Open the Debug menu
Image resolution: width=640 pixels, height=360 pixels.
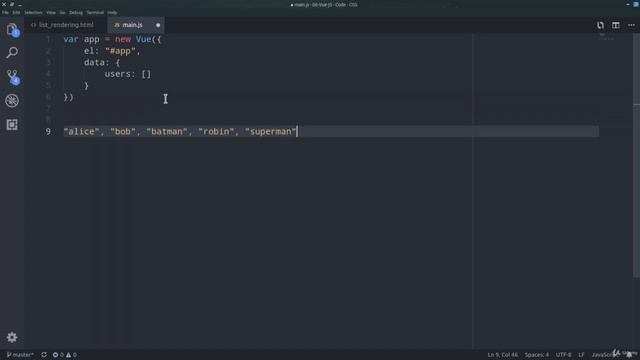76,13
